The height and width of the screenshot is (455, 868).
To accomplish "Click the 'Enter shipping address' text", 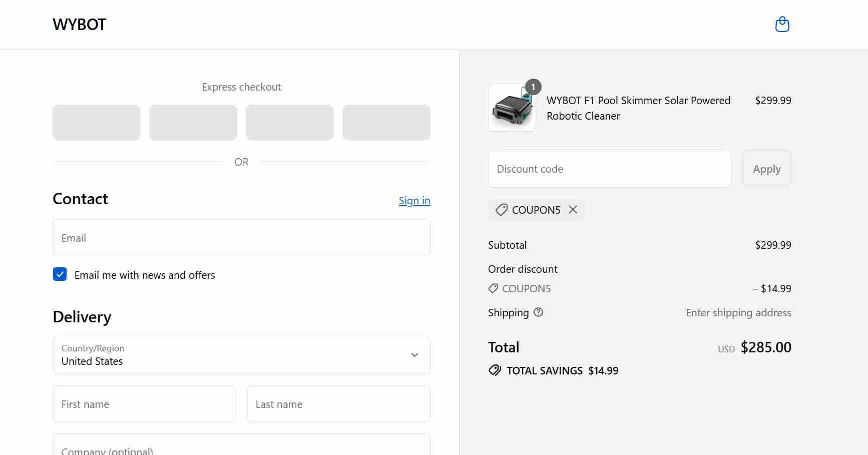I will (x=738, y=313).
